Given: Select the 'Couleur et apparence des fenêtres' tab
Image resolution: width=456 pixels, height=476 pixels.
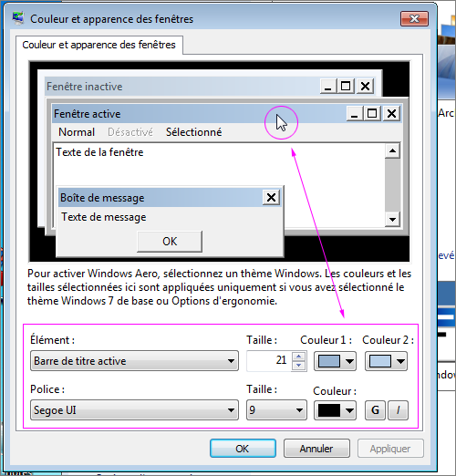Looking at the screenshot, I should tap(99, 45).
